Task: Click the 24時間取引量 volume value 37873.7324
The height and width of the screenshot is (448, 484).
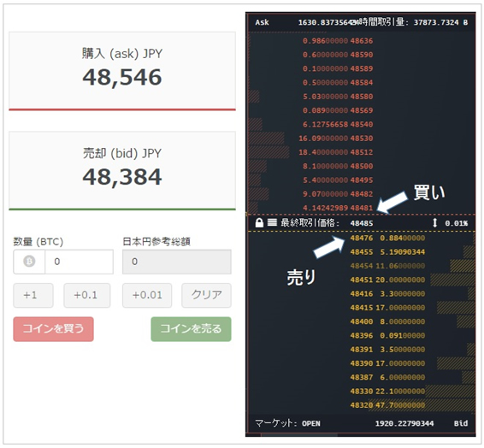Action: [x=436, y=22]
